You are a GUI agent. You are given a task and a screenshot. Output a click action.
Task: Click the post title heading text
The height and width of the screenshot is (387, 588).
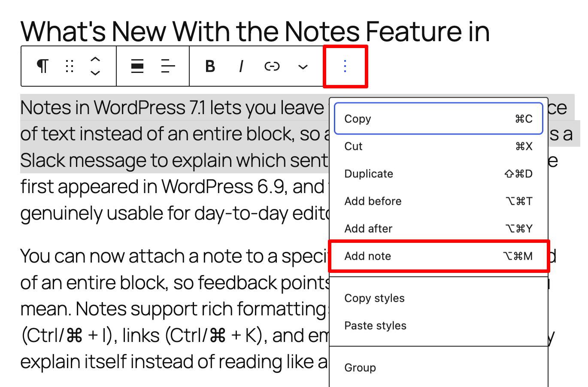pyautogui.click(x=255, y=31)
